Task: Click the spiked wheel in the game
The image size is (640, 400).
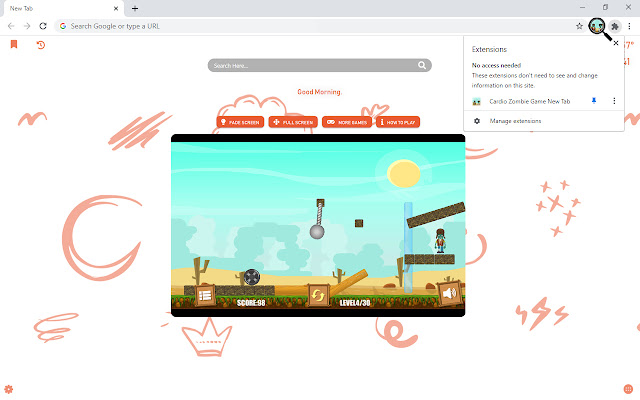Action: pyautogui.click(x=252, y=277)
